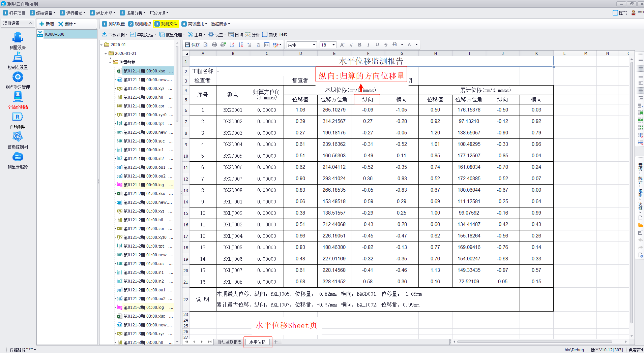Select file 第0121-2期 01:00.xlsx in tree

(144, 194)
